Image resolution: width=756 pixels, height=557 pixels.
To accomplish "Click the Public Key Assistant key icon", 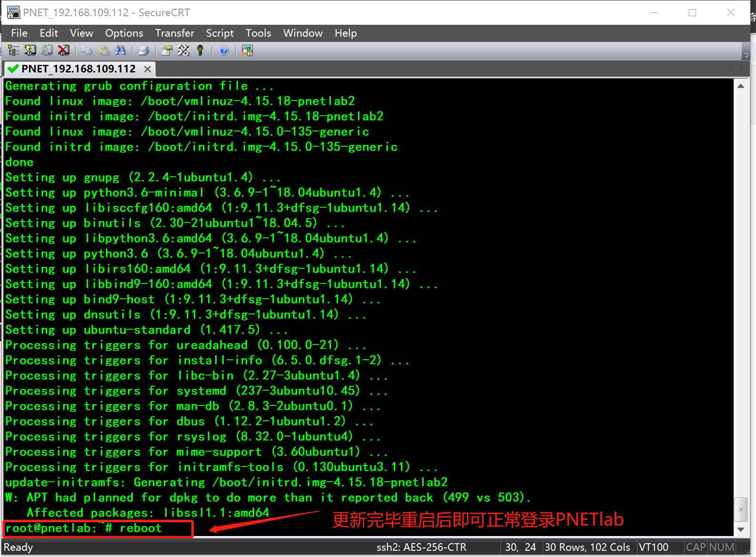I will 200,51.
